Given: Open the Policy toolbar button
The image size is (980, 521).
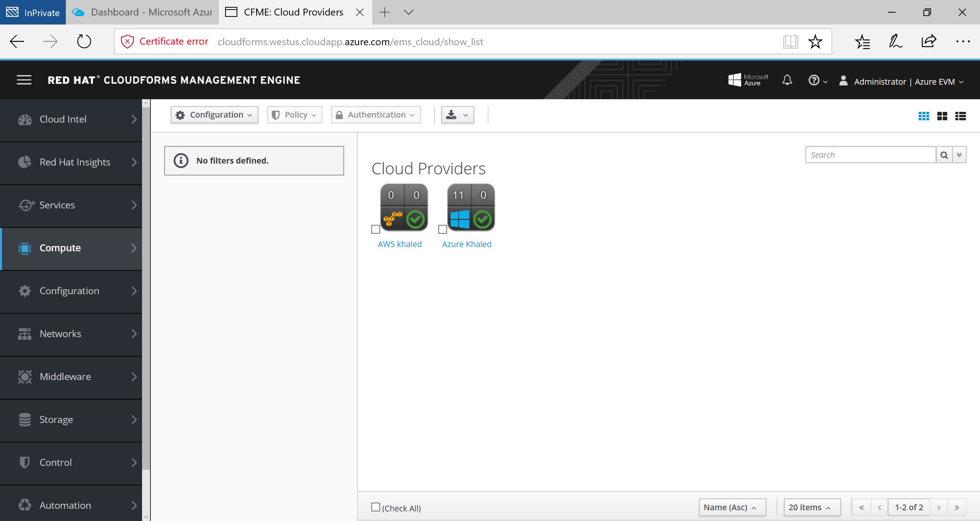Looking at the screenshot, I should (294, 115).
